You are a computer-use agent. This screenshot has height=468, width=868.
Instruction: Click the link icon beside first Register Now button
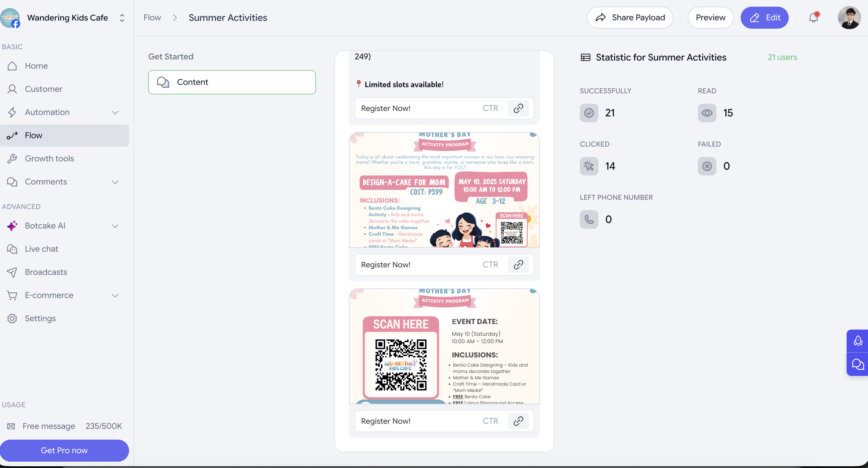click(x=518, y=108)
